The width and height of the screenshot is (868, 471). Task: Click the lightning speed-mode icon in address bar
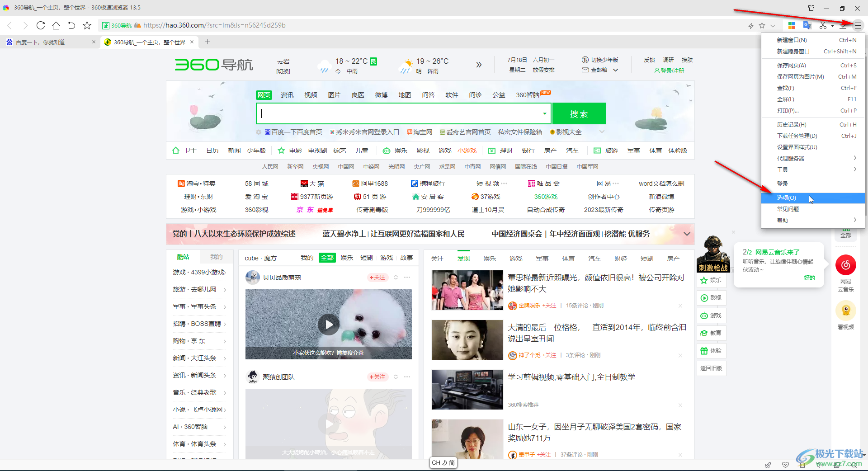click(x=751, y=26)
